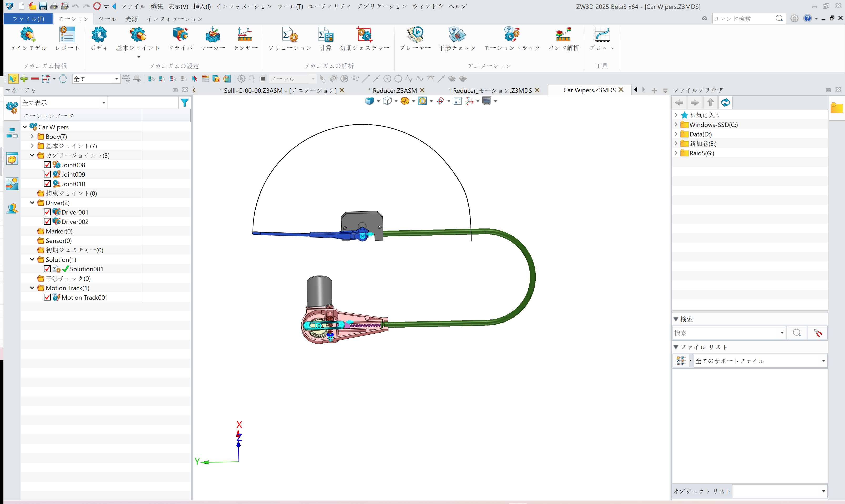Open the 干渉チェック tool
Screen dimensions: 845x504
[457, 39]
